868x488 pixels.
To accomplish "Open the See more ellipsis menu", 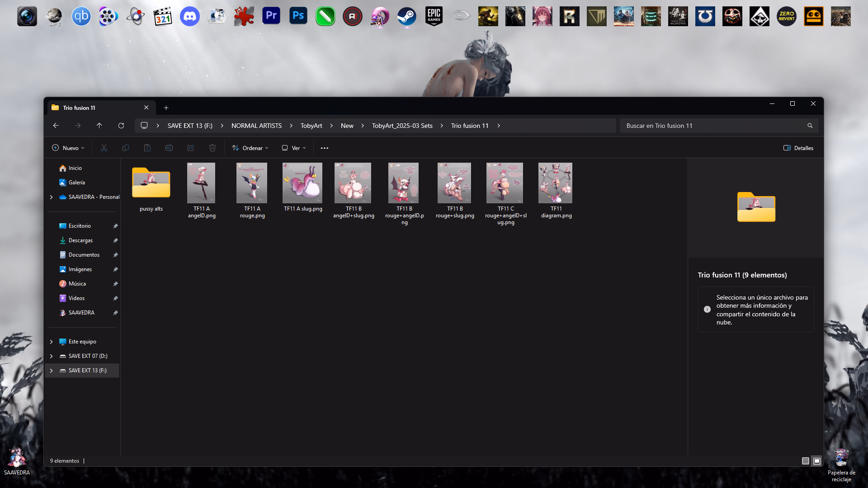I will click(324, 148).
